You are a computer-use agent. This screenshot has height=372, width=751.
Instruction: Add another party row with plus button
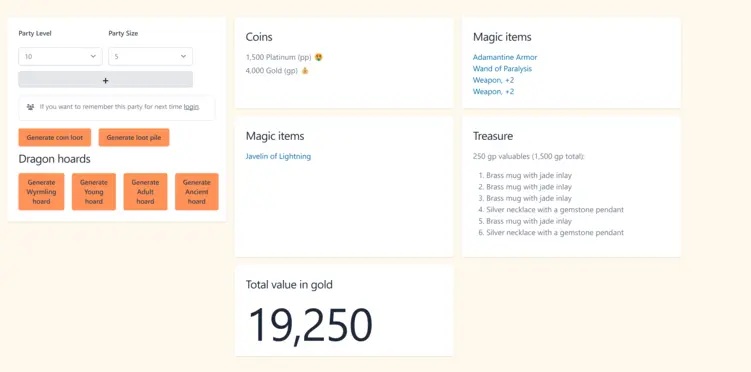(x=105, y=79)
